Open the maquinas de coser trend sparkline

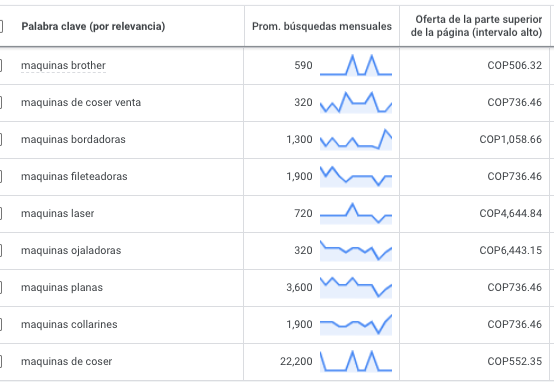click(356, 361)
